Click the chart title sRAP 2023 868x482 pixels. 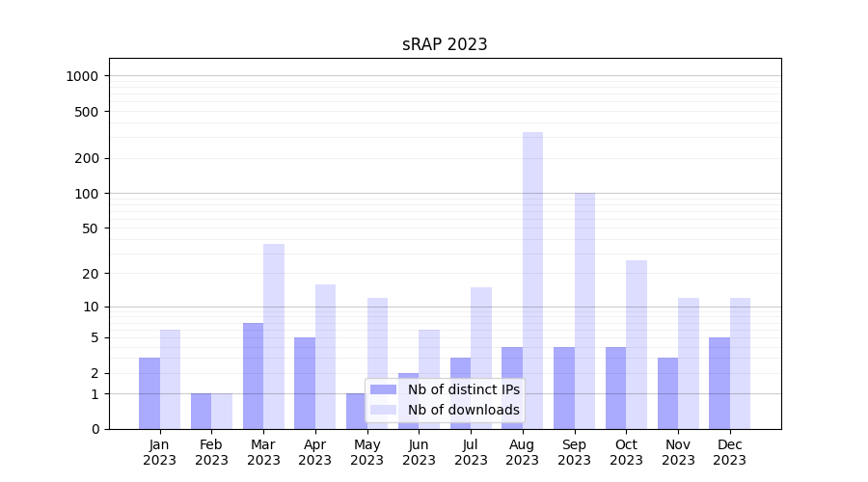[x=445, y=44]
